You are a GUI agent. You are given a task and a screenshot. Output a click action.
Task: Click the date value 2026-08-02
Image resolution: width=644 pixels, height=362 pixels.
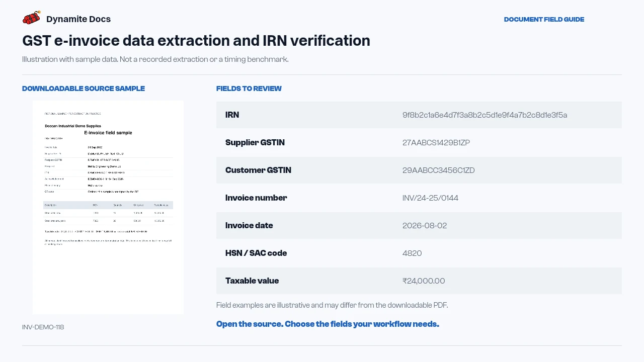(x=425, y=226)
